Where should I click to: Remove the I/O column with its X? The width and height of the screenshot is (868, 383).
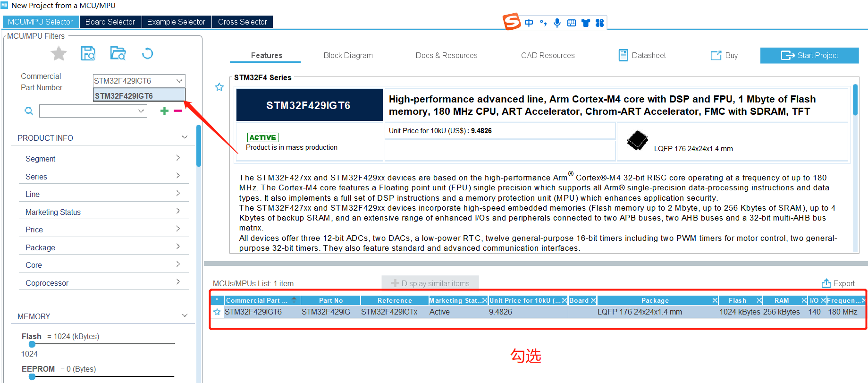pos(823,300)
